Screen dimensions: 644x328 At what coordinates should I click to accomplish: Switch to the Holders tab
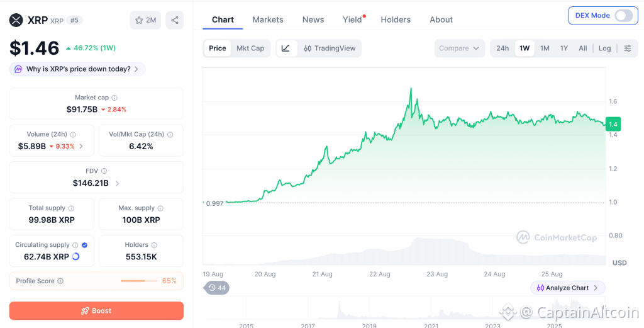pyautogui.click(x=396, y=20)
